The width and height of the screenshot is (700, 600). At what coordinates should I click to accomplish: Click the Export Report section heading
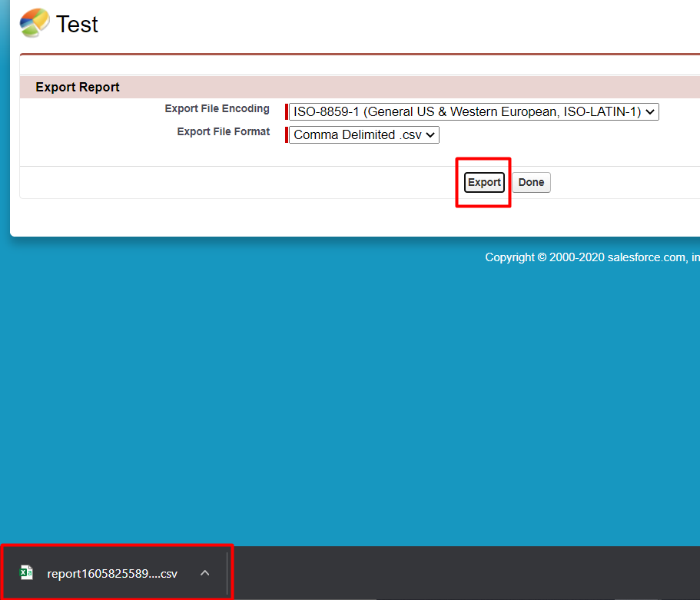point(78,87)
